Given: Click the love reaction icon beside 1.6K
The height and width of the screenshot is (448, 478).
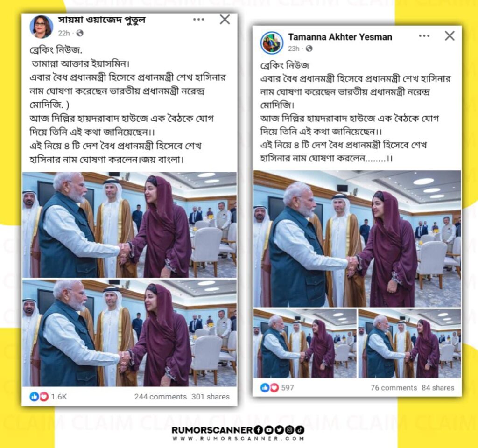Looking at the screenshot, I should [x=44, y=397].
